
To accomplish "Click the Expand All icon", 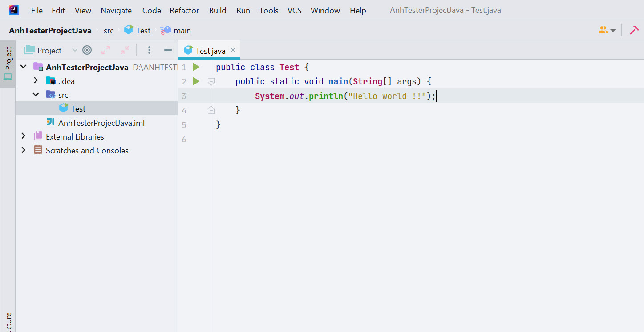I will pos(106,50).
